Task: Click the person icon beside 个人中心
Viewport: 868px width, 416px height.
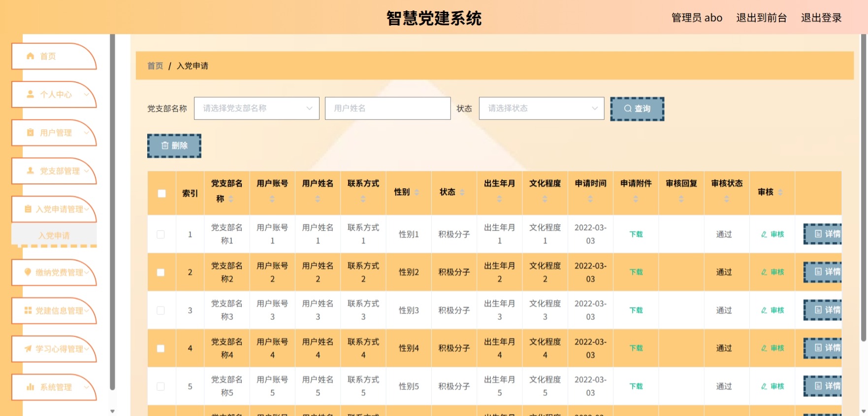Action: click(31, 94)
